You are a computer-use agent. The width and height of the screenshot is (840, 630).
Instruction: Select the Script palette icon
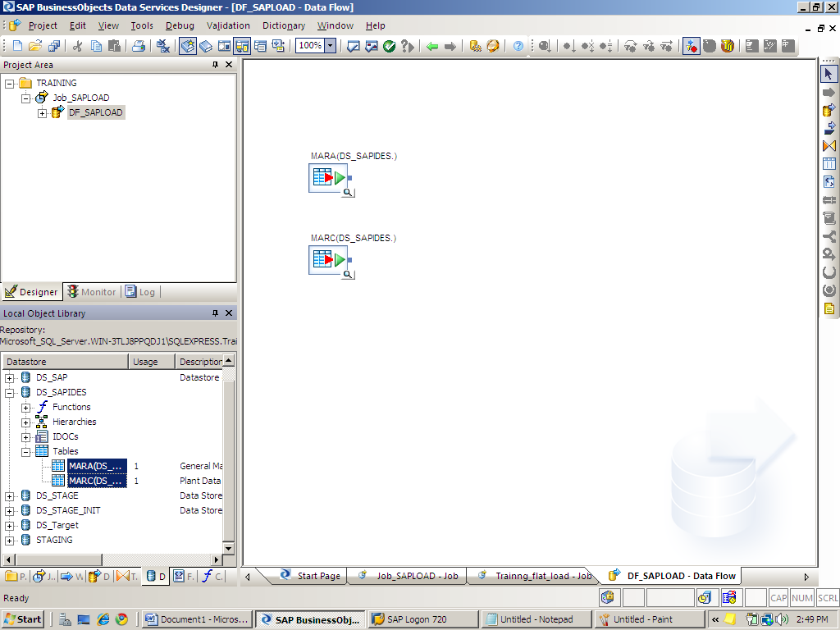(829, 218)
